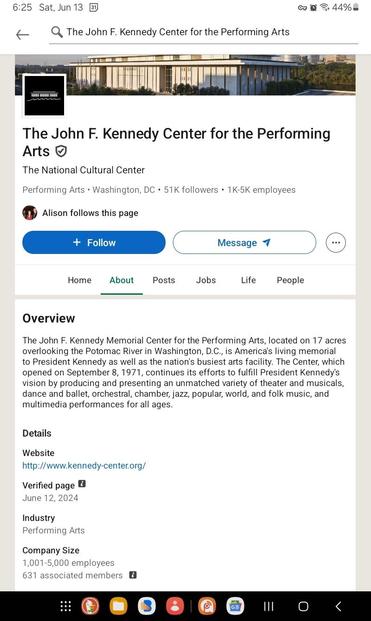Image resolution: width=371 pixels, height=621 pixels.
Task: Open the Jobs tab
Action: click(x=206, y=280)
